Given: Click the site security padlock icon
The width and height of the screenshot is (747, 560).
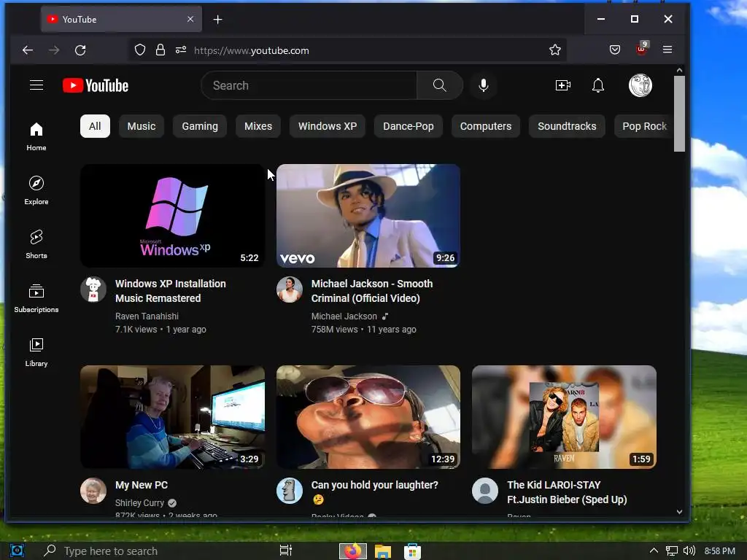Looking at the screenshot, I should (160, 50).
